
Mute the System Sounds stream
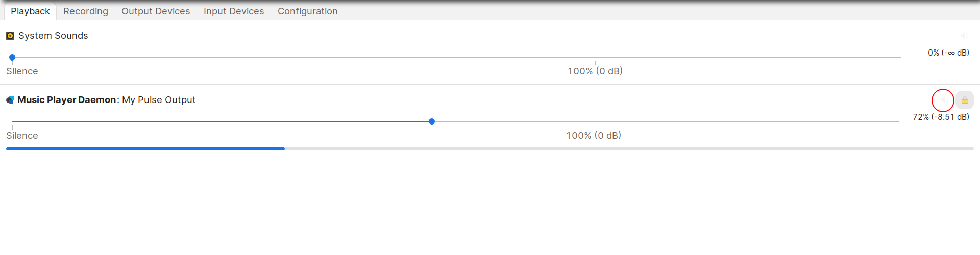point(964,36)
